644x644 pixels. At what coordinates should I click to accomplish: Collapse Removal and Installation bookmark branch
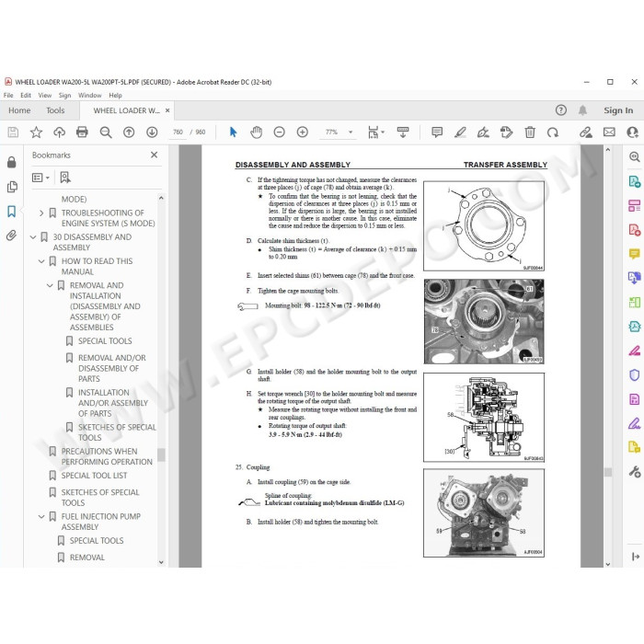click(x=50, y=285)
